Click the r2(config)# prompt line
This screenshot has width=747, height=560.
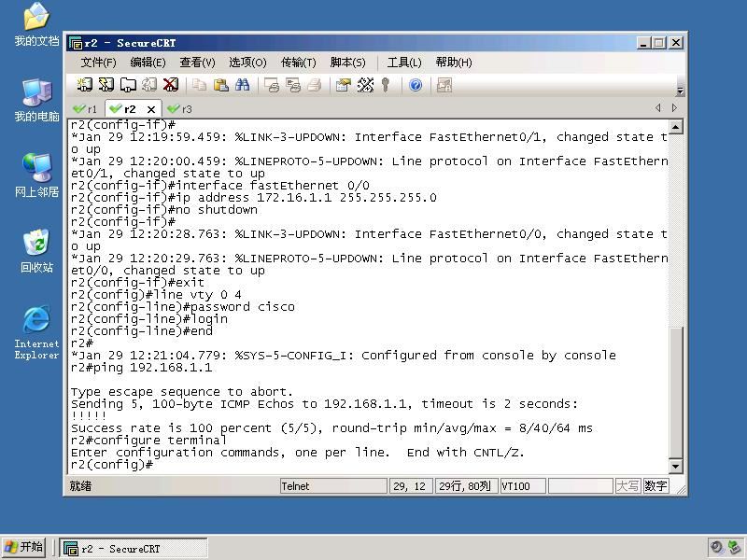click(x=112, y=464)
